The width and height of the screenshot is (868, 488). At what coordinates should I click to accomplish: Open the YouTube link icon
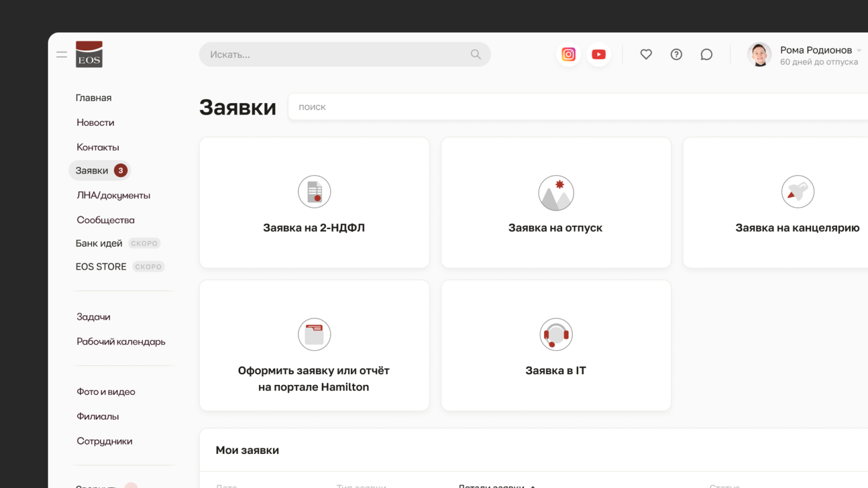[x=599, y=54]
